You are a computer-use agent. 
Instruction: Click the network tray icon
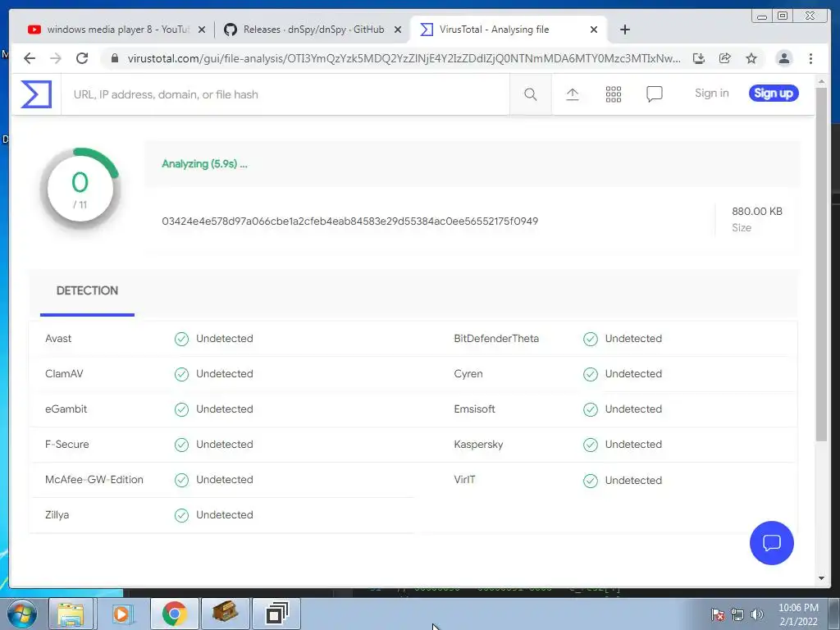pyautogui.click(x=737, y=614)
